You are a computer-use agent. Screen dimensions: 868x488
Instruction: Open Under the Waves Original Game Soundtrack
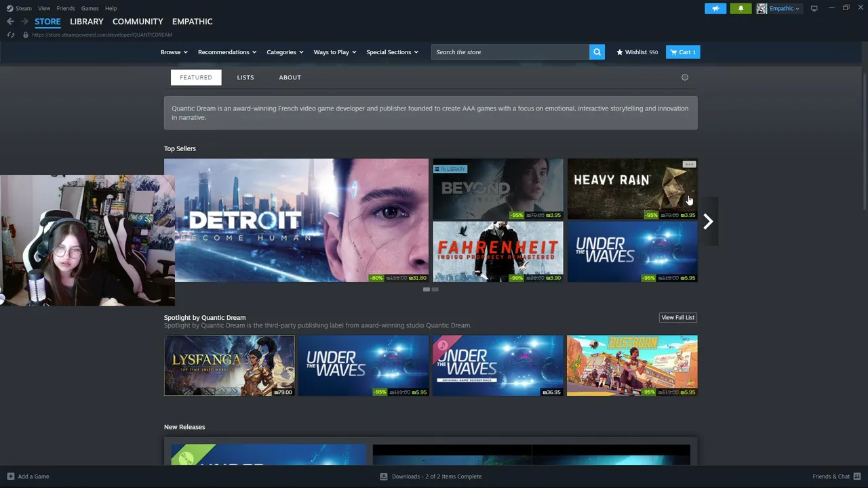[x=498, y=365]
